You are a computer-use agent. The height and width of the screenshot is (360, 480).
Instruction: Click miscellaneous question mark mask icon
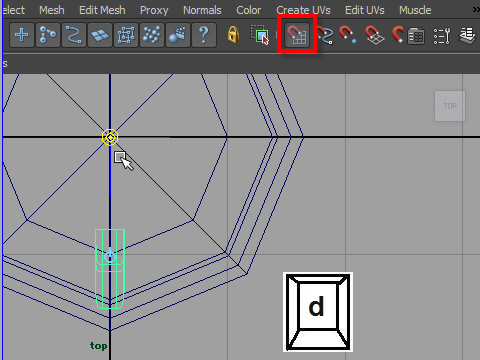[204, 35]
